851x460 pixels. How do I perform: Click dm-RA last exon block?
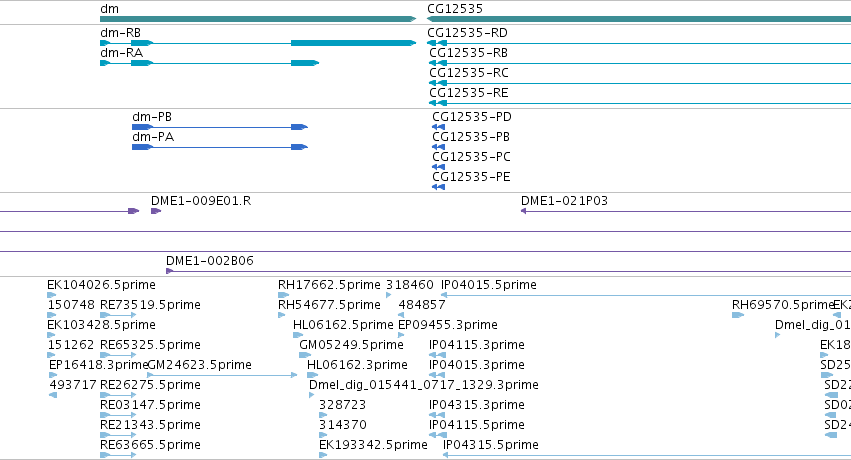(x=305, y=63)
